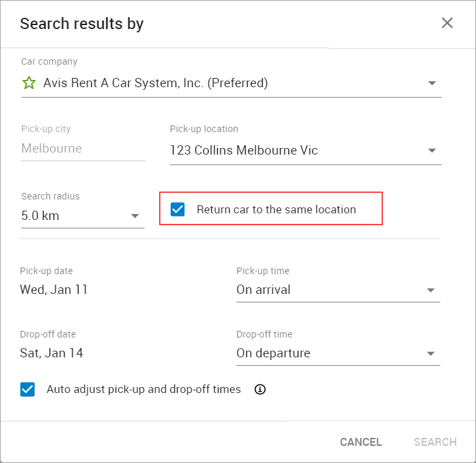The image size is (476, 463).
Task: Toggle Auto adjust pick-up and drop-off times
Action: (x=28, y=389)
